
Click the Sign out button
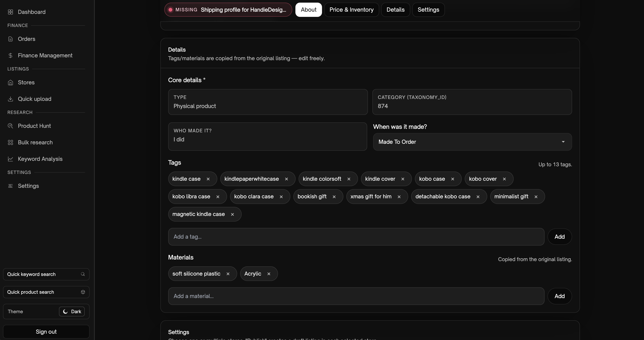46,332
